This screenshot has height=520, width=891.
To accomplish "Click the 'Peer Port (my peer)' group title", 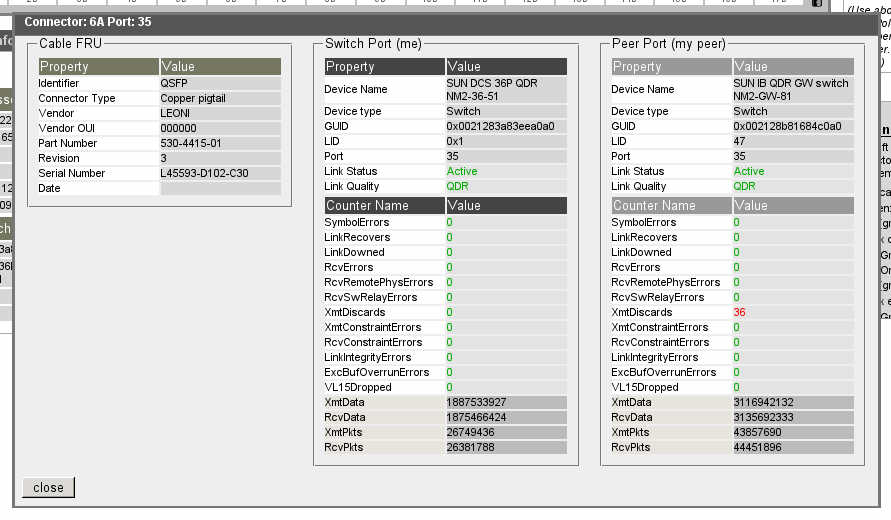I will (x=669, y=44).
